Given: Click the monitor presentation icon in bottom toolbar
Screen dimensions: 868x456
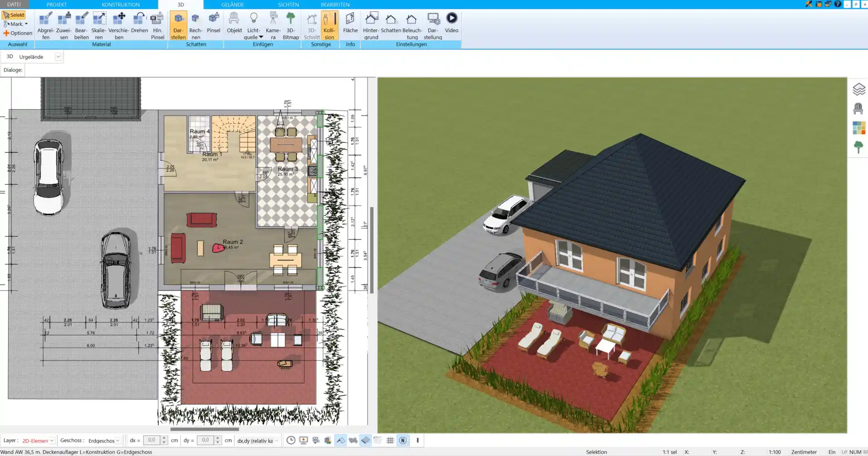Looking at the screenshot, I should pos(303,440).
